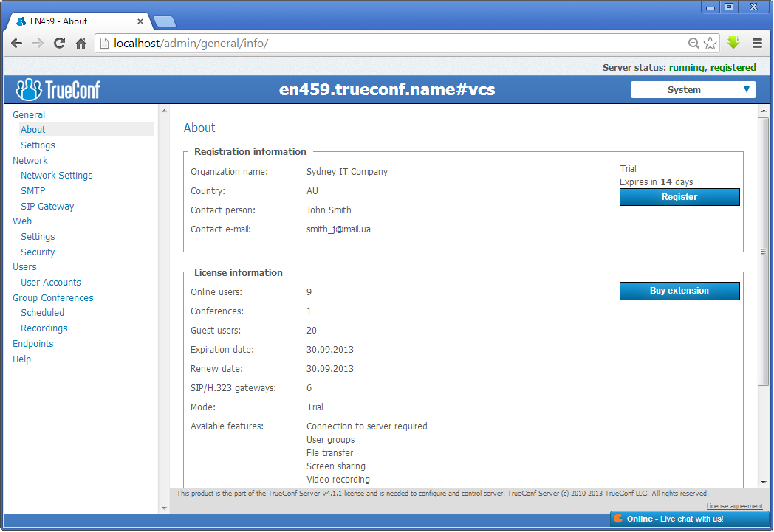This screenshot has height=532, width=774.
Task: Open Network Settings in the sidebar
Action: [57, 176]
